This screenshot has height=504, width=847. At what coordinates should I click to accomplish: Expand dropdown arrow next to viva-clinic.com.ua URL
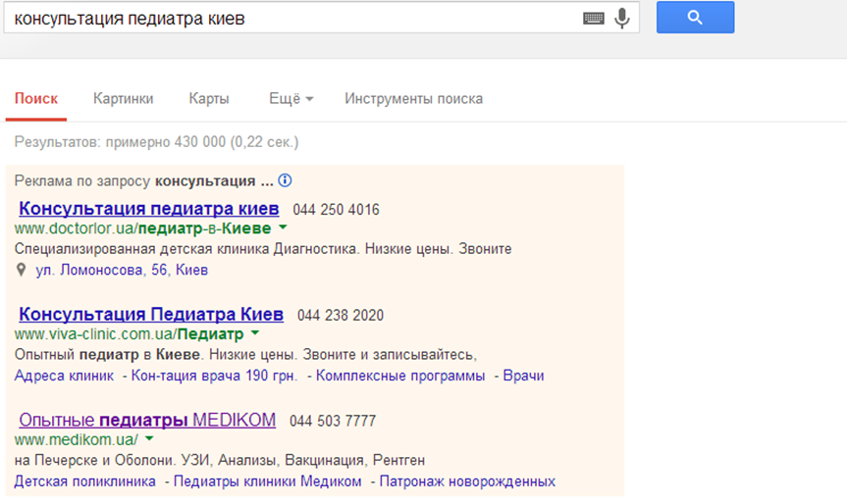(255, 333)
